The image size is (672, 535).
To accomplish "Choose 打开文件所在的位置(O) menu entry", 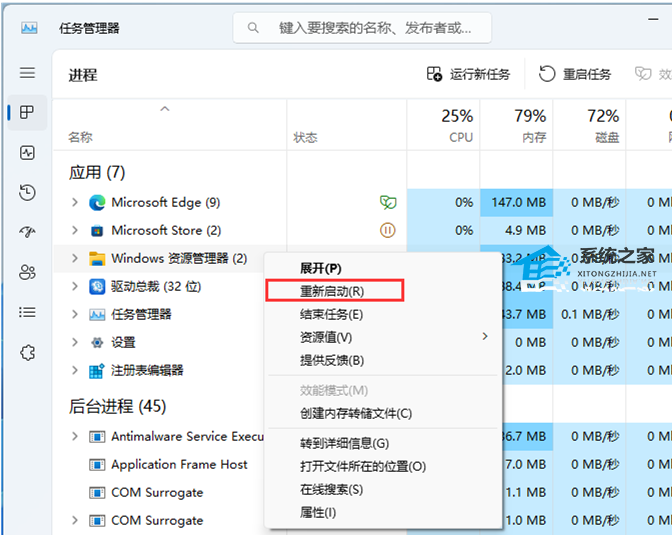I will 383,466.
